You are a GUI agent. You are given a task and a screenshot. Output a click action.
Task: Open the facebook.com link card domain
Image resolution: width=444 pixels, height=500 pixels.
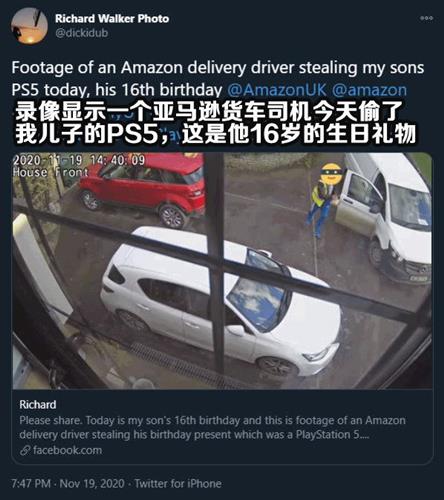67,450
